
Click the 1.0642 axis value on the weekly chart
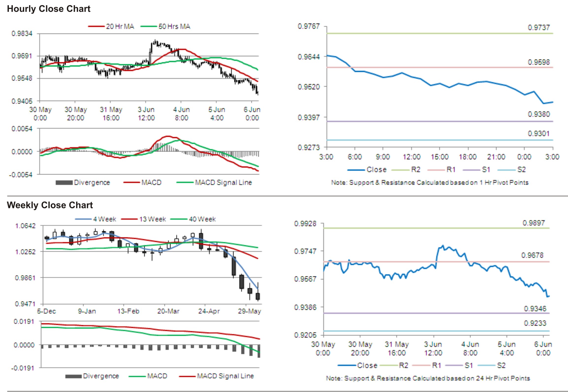pos(25,226)
